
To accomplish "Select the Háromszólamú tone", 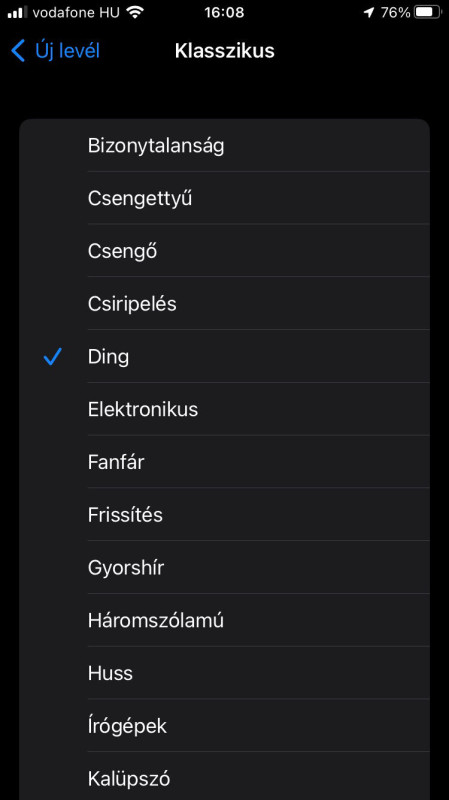I will [x=224, y=620].
